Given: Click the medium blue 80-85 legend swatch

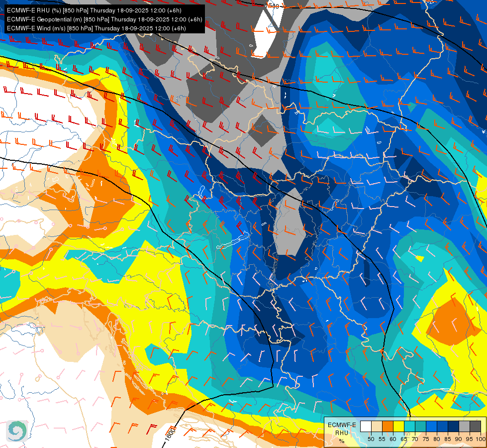Looking at the screenshot, I should [x=442, y=426].
